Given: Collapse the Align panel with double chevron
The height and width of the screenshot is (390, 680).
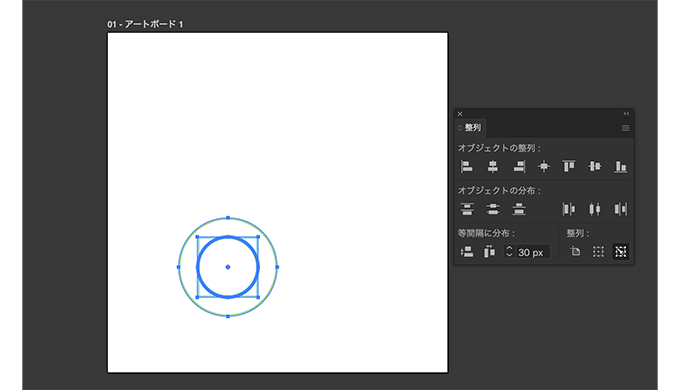Looking at the screenshot, I should [626, 114].
